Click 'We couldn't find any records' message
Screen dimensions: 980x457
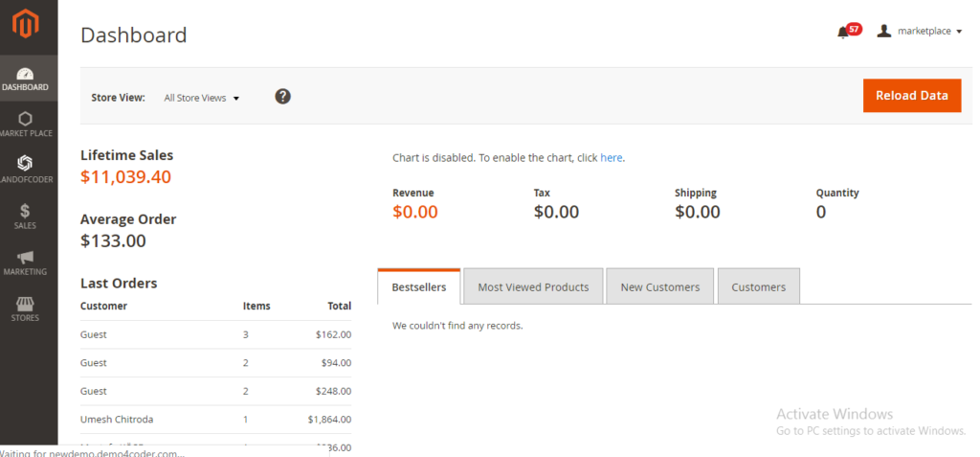coord(457,326)
